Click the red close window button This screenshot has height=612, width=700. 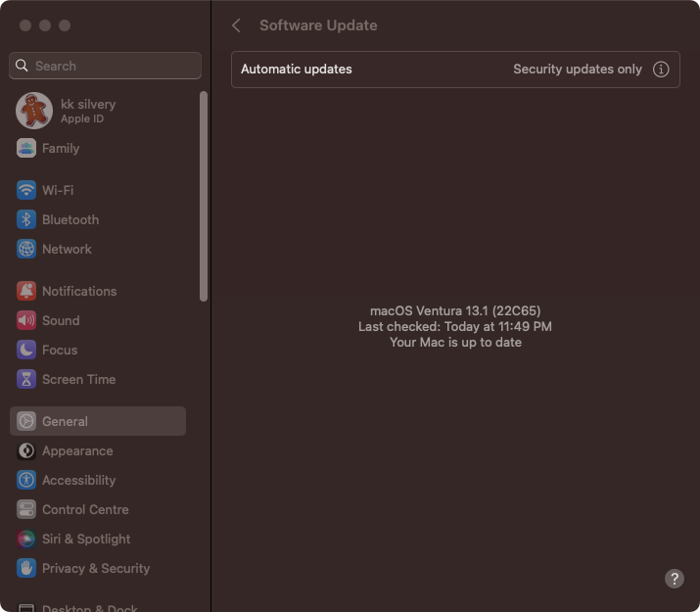[x=25, y=25]
